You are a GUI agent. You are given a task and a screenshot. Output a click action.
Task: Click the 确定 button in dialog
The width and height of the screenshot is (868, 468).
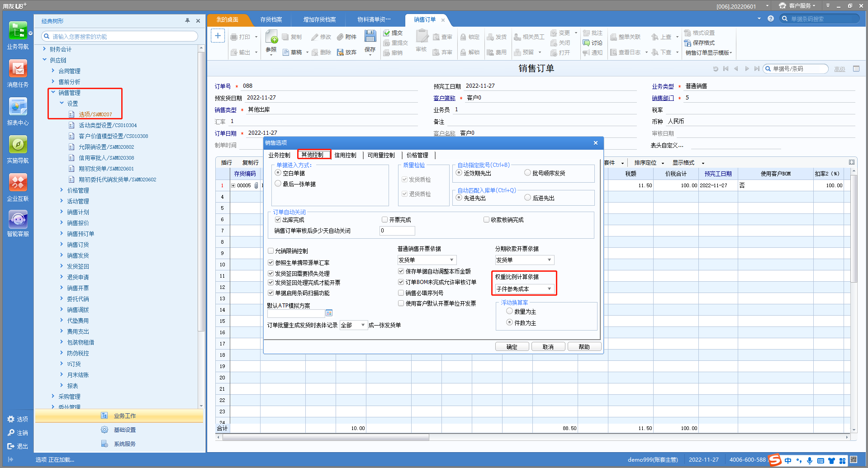(x=512, y=347)
